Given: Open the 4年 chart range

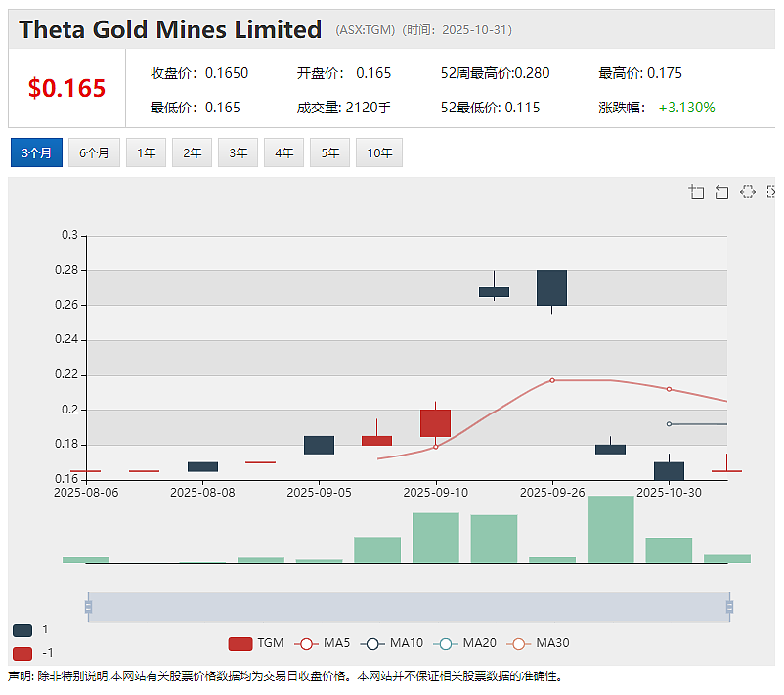Looking at the screenshot, I should [284, 152].
